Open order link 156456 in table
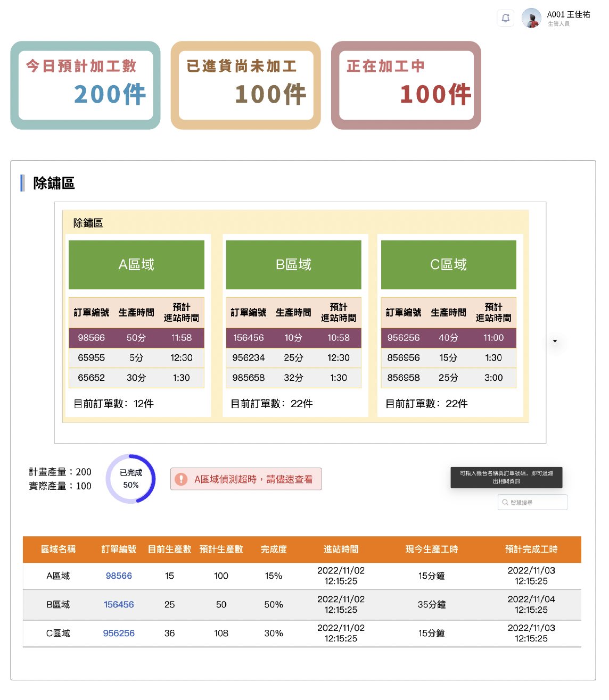609x700 pixels. coord(119,604)
